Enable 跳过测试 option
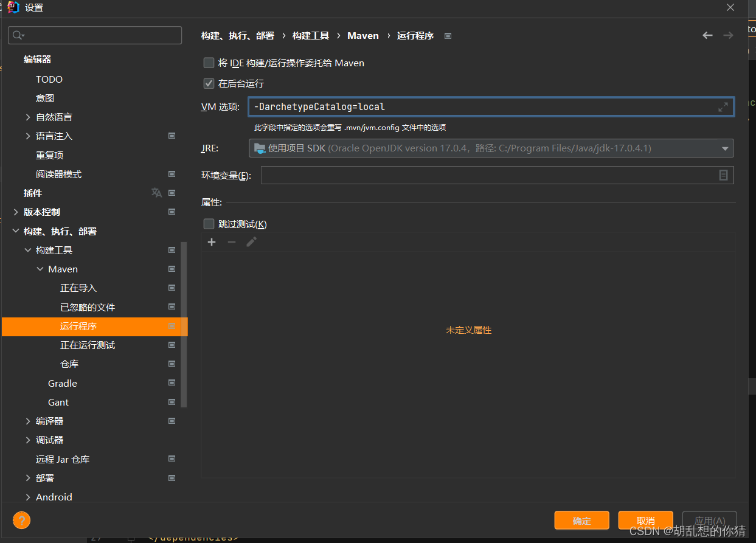The width and height of the screenshot is (756, 543). (209, 224)
